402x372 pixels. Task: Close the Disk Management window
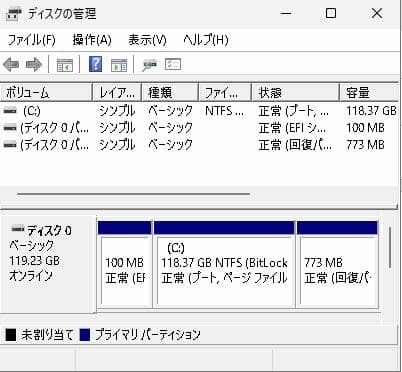(377, 13)
